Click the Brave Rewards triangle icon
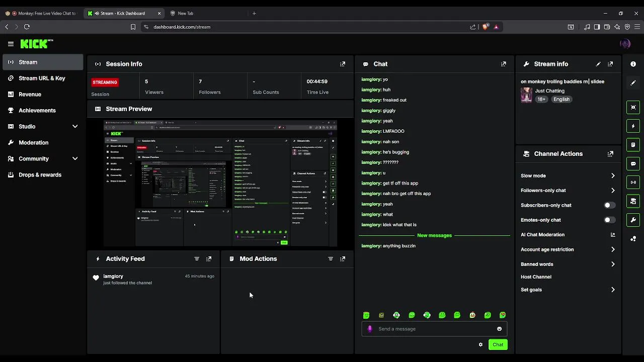 (496, 27)
